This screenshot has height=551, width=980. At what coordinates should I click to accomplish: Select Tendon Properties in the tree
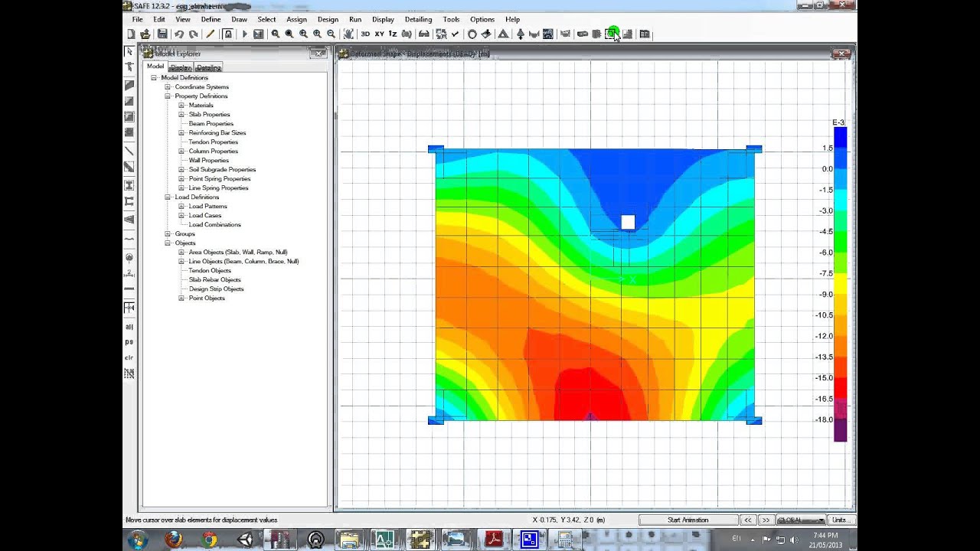point(213,142)
